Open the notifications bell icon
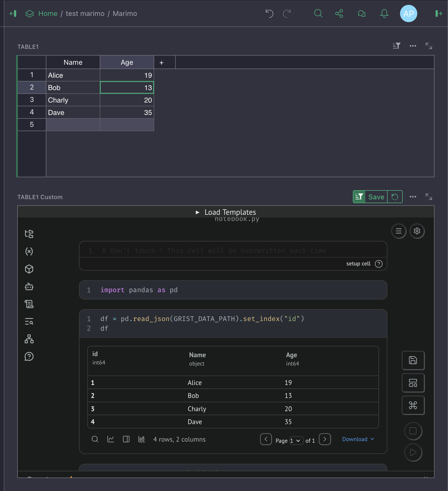The width and height of the screenshot is (448, 491). point(384,13)
